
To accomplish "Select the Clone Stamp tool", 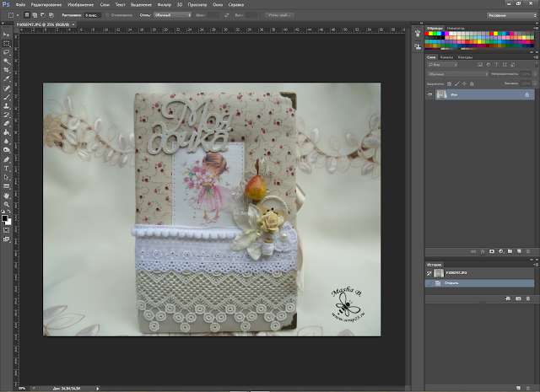I will click(7, 106).
